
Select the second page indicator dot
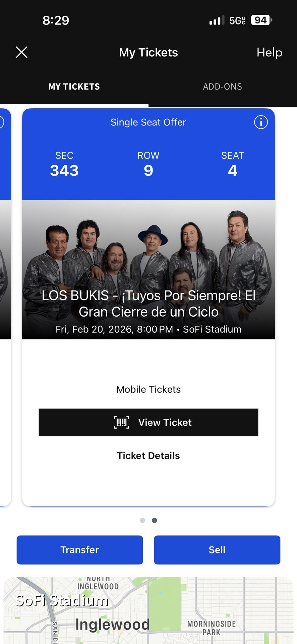(155, 520)
